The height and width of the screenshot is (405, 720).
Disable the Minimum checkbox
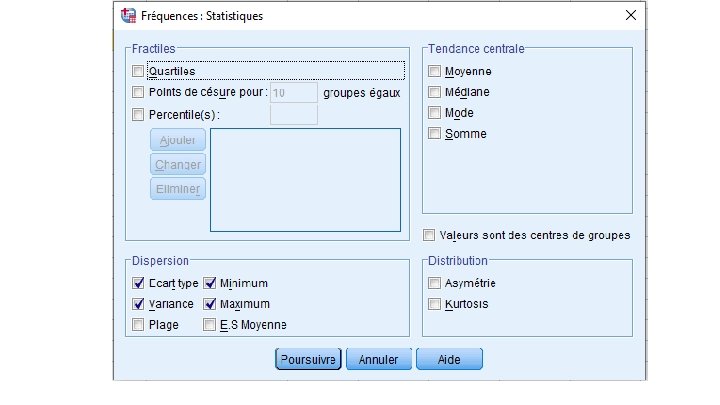pyautogui.click(x=210, y=283)
